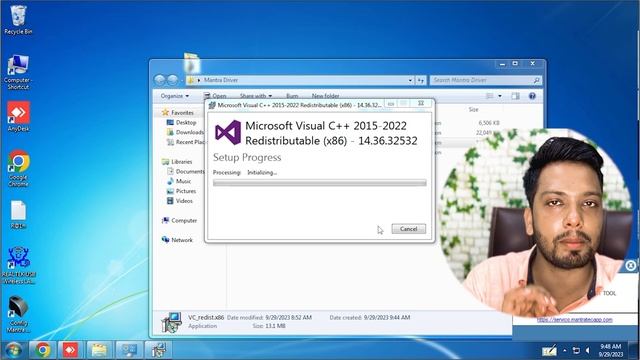Select Network in the navigation pane
The height and width of the screenshot is (360, 640).
coord(177,240)
